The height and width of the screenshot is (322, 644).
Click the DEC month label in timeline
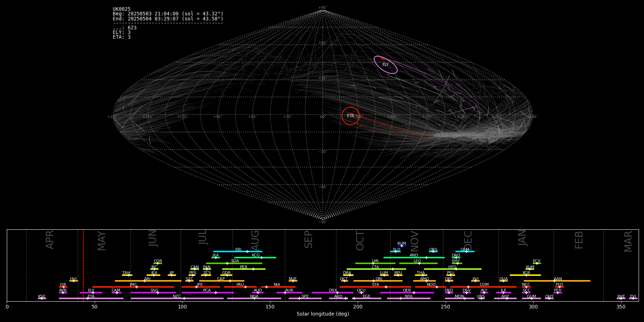pos(468,241)
